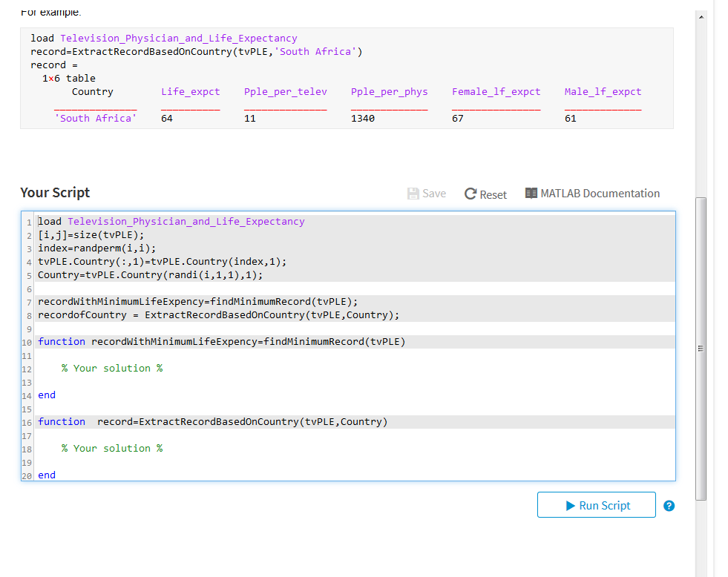The height and width of the screenshot is (577, 728).
Task: Click empty line 17 in the editor
Action: pos(223,435)
